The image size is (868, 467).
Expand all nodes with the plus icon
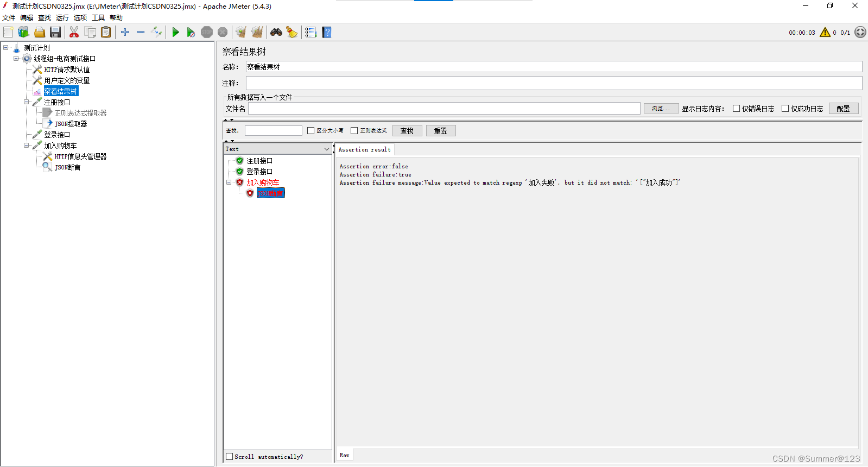125,33
